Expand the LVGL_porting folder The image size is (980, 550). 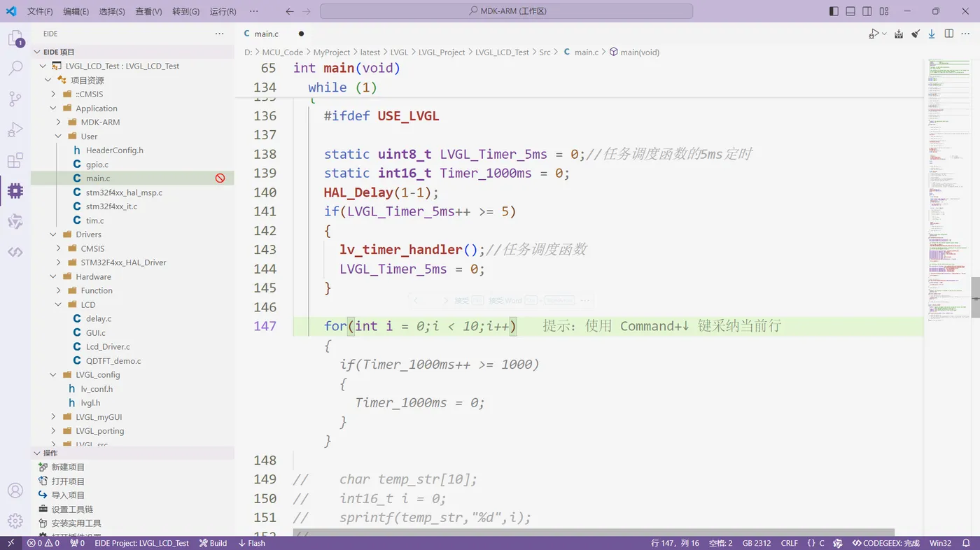pyautogui.click(x=54, y=430)
